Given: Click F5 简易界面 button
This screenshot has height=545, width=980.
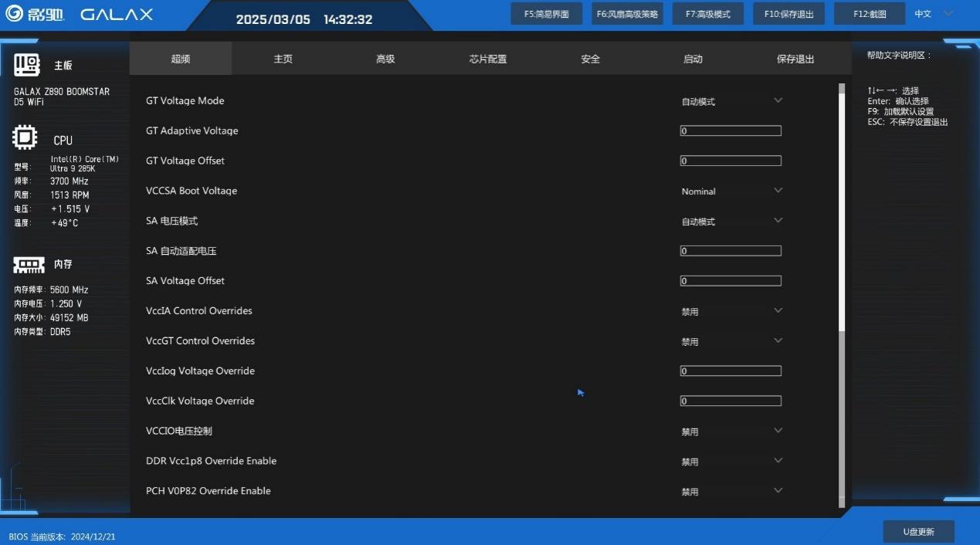Looking at the screenshot, I should pos(546,14).
